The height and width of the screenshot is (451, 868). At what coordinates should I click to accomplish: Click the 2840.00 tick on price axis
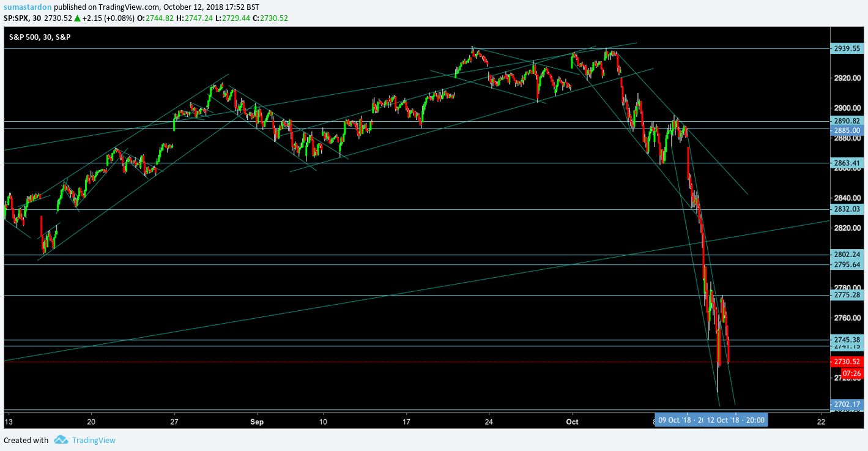pyautogui.click(x=847, y=198)
